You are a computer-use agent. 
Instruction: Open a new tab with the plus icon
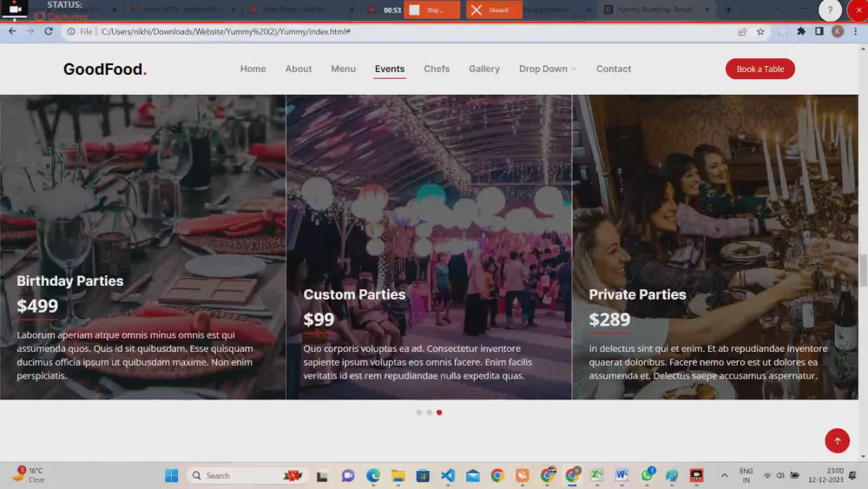coord(728,10)
